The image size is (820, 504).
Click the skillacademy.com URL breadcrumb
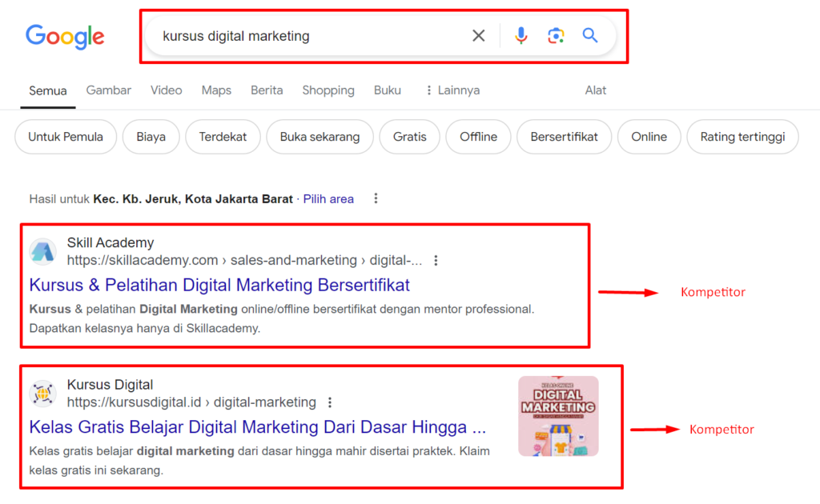[x=244, y=260]
